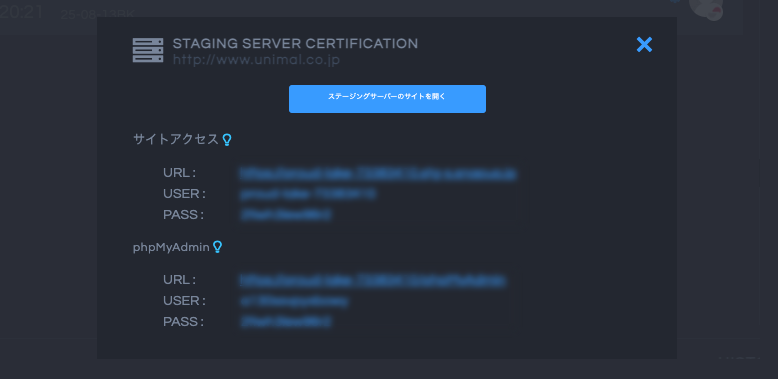
Task: Click the STAGING SERVER CERTIFICATION title
Action: pyautogui.click(x=295, y=44)
